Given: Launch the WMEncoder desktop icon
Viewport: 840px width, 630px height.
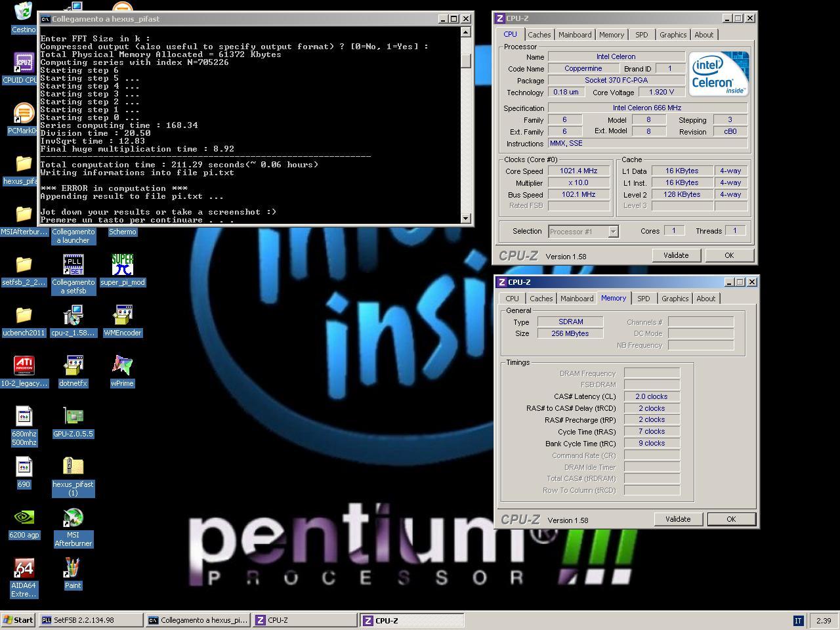Looking at the screenshot, I should [x=123, y=316].
